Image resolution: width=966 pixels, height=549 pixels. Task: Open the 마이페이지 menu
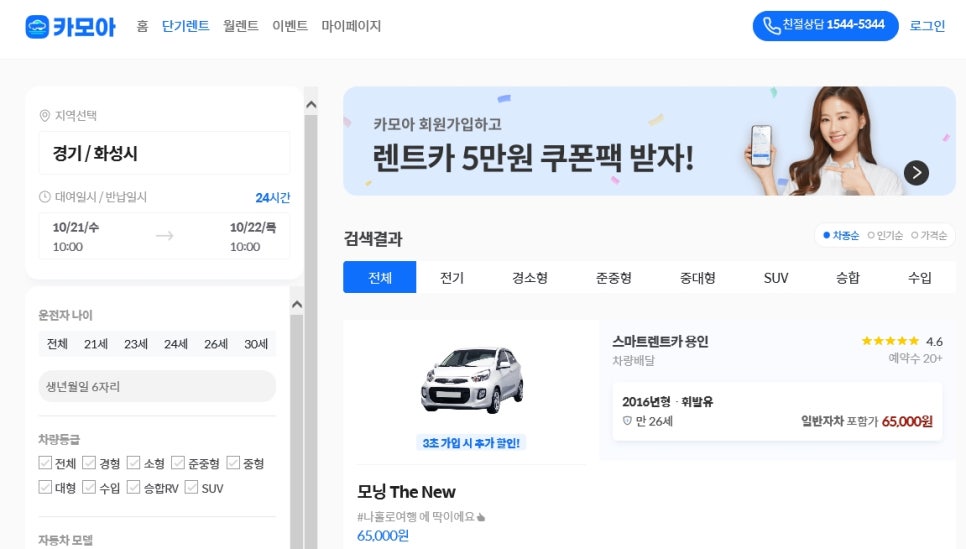click(x=351, y=26)
